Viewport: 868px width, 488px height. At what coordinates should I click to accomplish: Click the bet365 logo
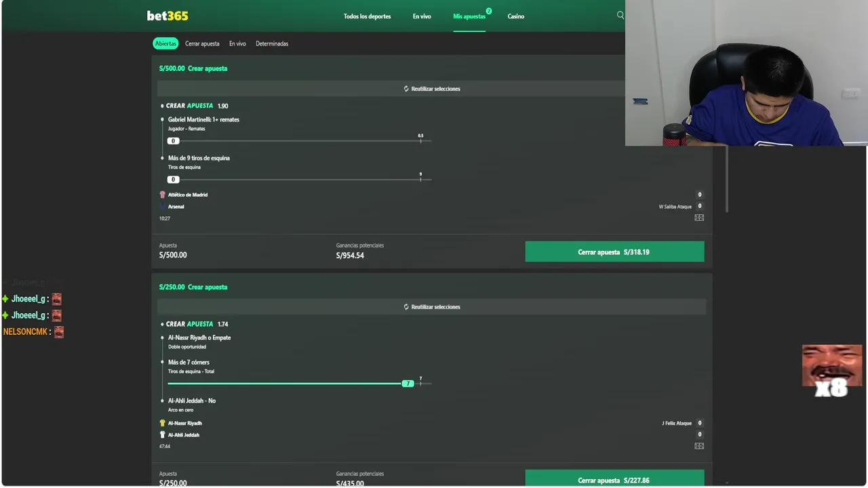167,16
